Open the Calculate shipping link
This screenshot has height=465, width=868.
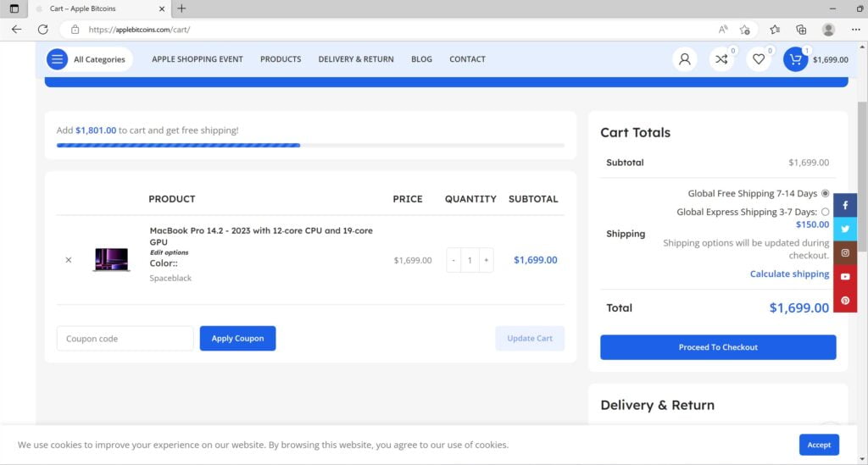tap(789, 274)
